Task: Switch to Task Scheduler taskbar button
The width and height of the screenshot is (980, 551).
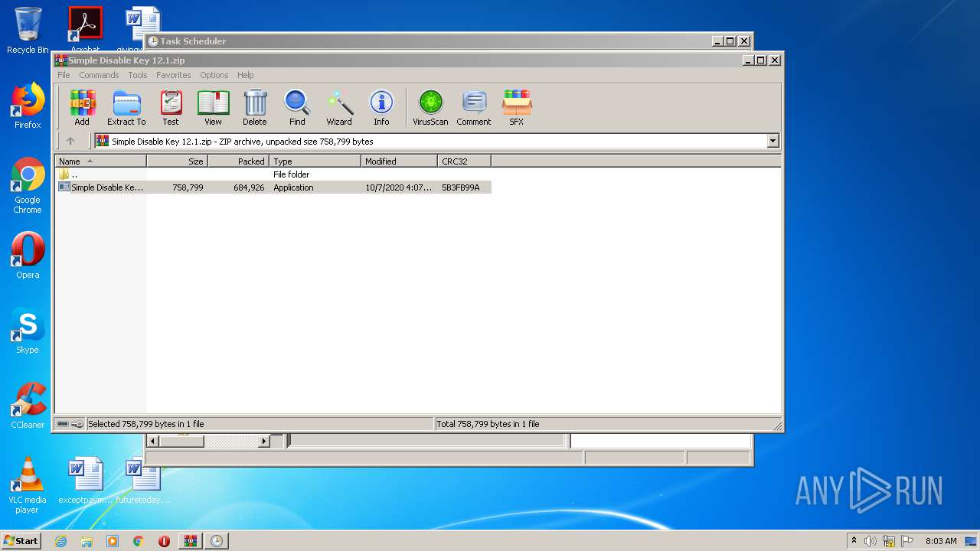Action: pyautogui.click(x=217, y=541)
